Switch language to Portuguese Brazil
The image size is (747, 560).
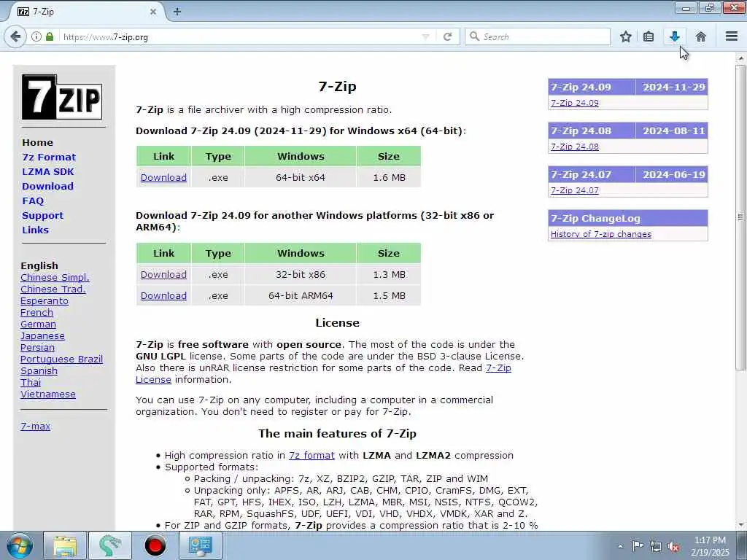tap(61, 359)
